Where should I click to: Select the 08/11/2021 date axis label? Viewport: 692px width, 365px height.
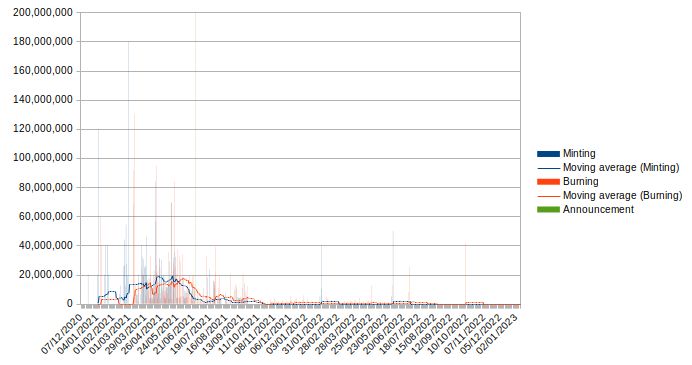tap(256, 335)
